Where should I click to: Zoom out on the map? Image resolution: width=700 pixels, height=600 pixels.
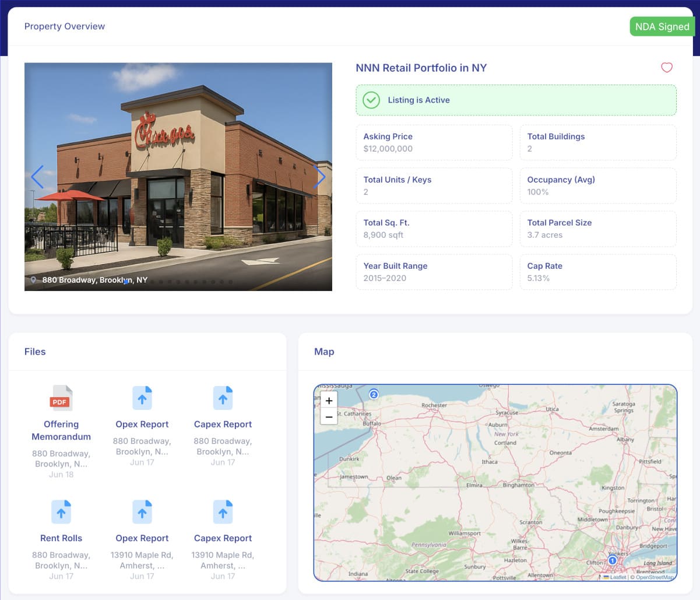click(x=329, y=416)
